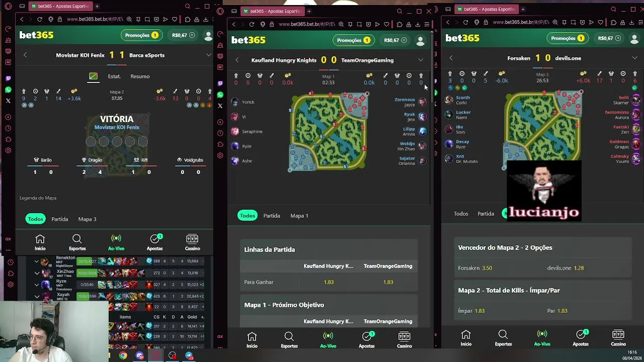Open Apostas bet slip in middle window nav
The height and width of the screenshot is (362, 644).
pyautogui.click(x=367, y=340)
